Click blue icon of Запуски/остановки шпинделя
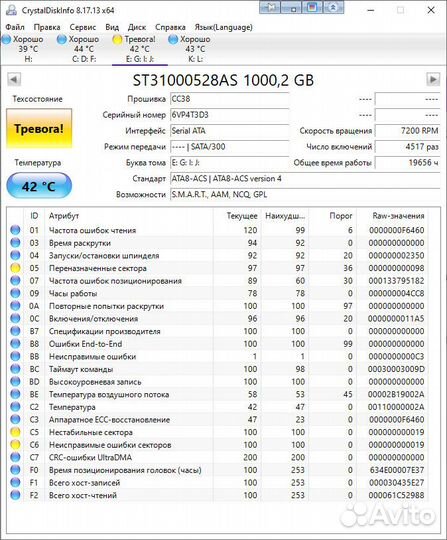 (15, 256)
